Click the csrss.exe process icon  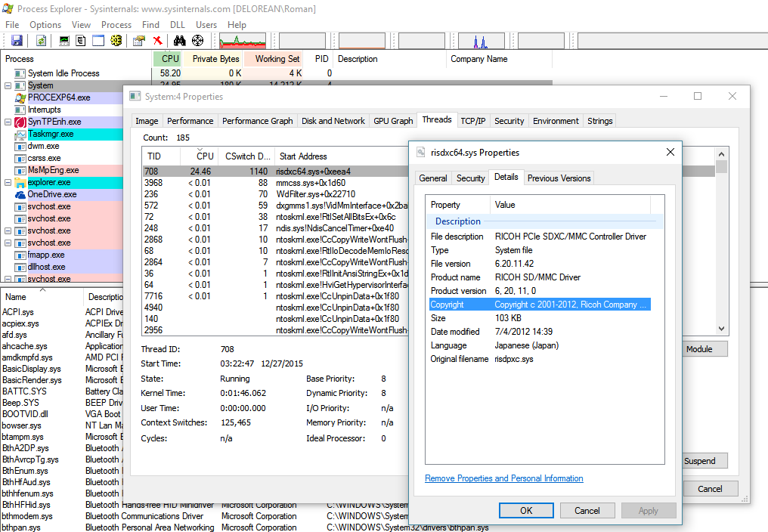[20, 158]
